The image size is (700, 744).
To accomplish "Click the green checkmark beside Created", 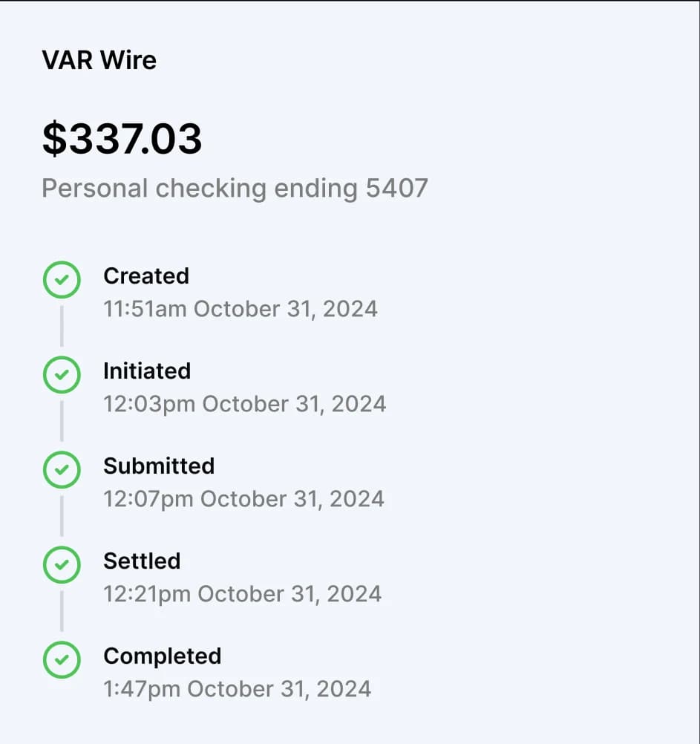I will point(62,280).
